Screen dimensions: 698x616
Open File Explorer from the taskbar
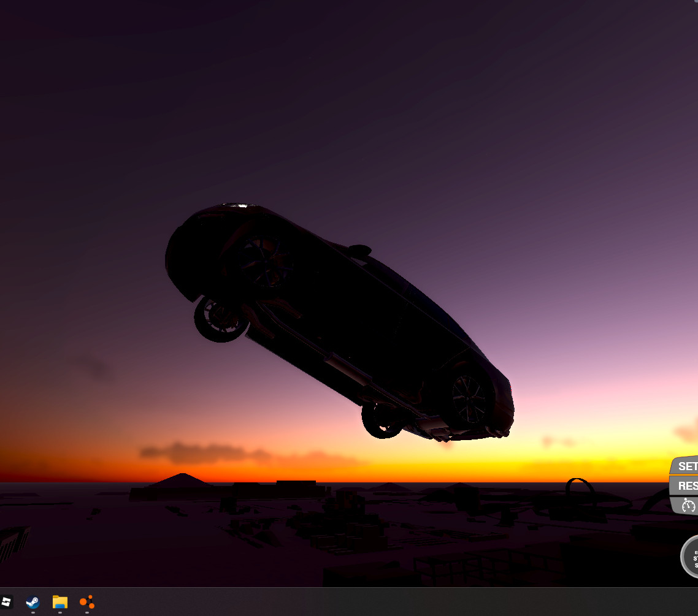60,602
